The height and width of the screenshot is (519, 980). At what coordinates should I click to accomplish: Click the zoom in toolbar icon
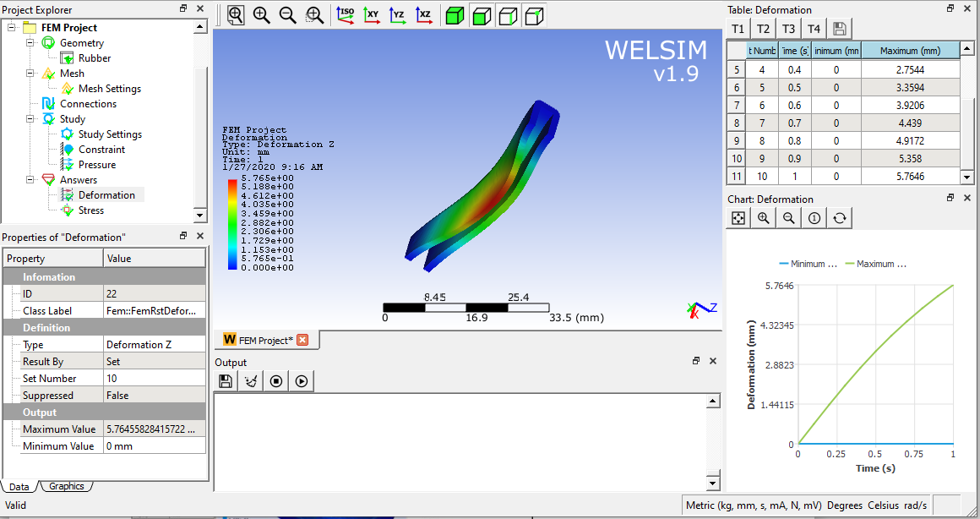pos(261,15)
